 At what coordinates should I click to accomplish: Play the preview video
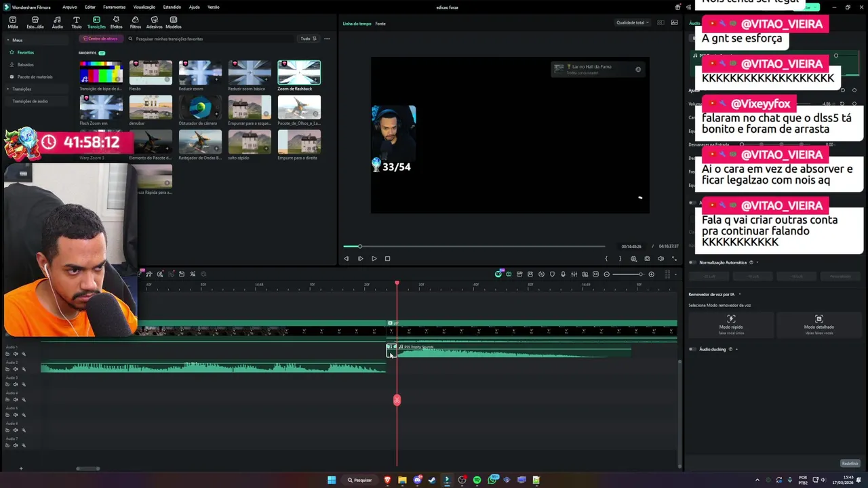[x=374, y=258]
